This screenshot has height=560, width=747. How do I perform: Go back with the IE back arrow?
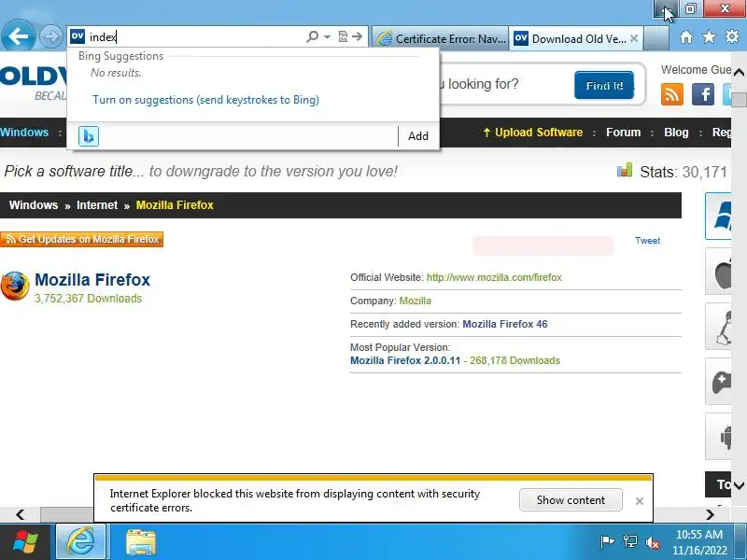tap(18, 35)
